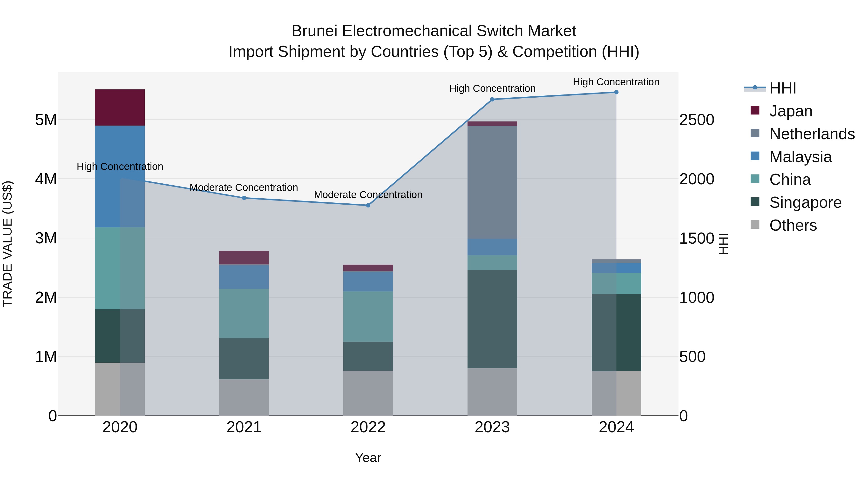
Task: Click the chart title Brunei Electromechanical Switch Market
Action: (434, 31)
